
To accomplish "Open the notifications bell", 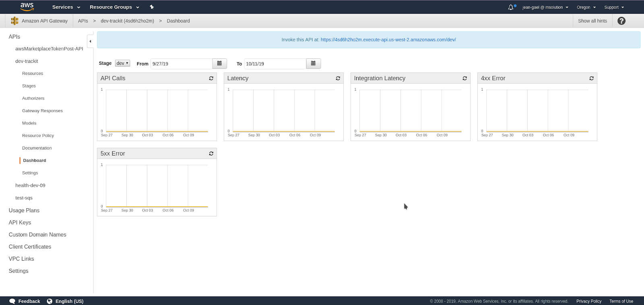I will point(511,7).
